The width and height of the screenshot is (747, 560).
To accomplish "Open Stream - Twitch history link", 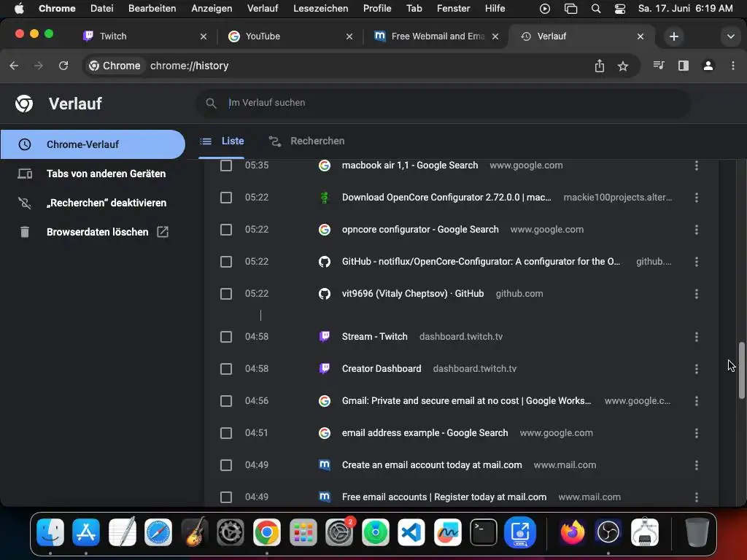I will point(374,337).
